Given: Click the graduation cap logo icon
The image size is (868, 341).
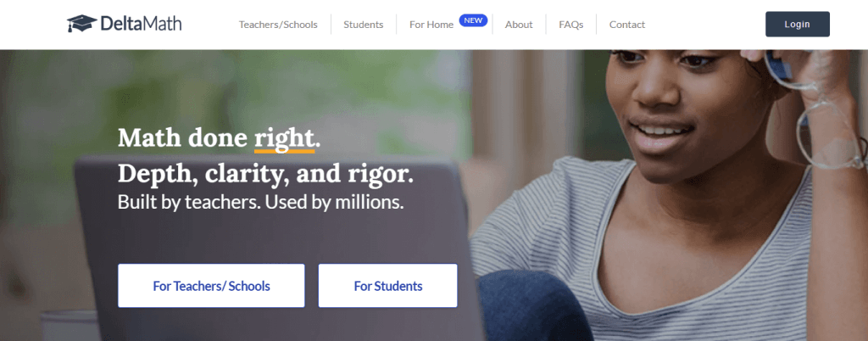Looking at the screenshot, I should coord(79,24).
